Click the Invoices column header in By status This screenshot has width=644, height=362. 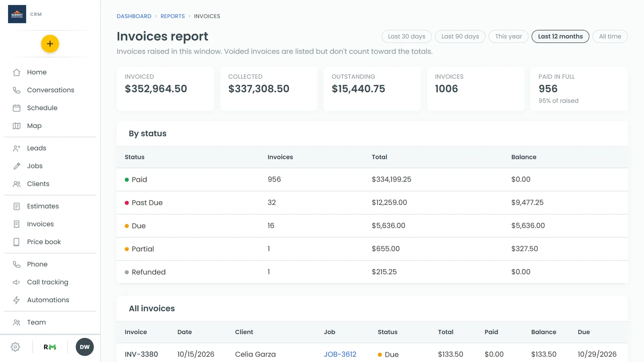click(x=280, y=157)
